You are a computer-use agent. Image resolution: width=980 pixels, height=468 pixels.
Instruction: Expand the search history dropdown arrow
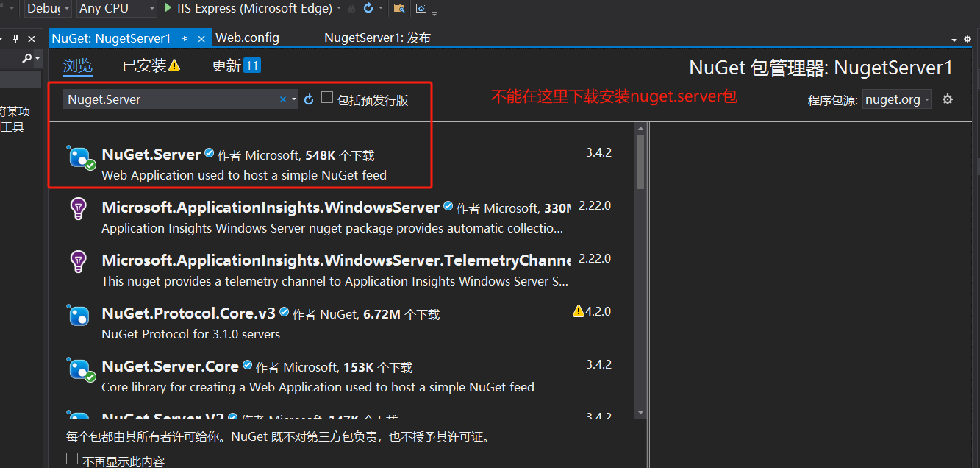coord(293,99)
